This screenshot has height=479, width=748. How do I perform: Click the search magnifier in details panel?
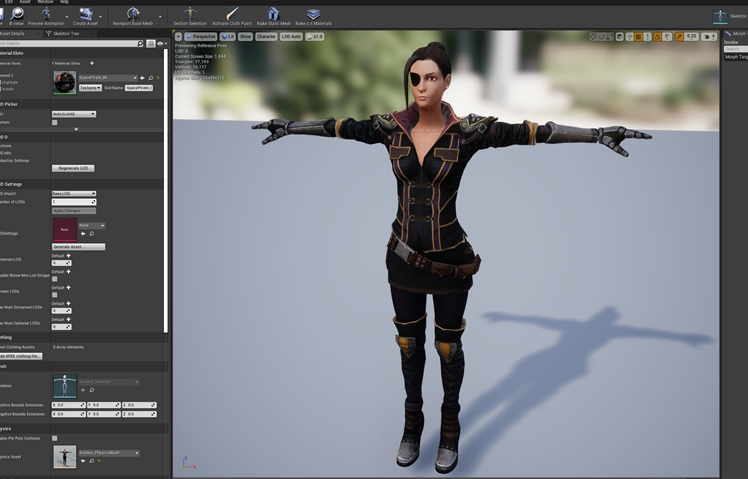(x=140, y=43)
